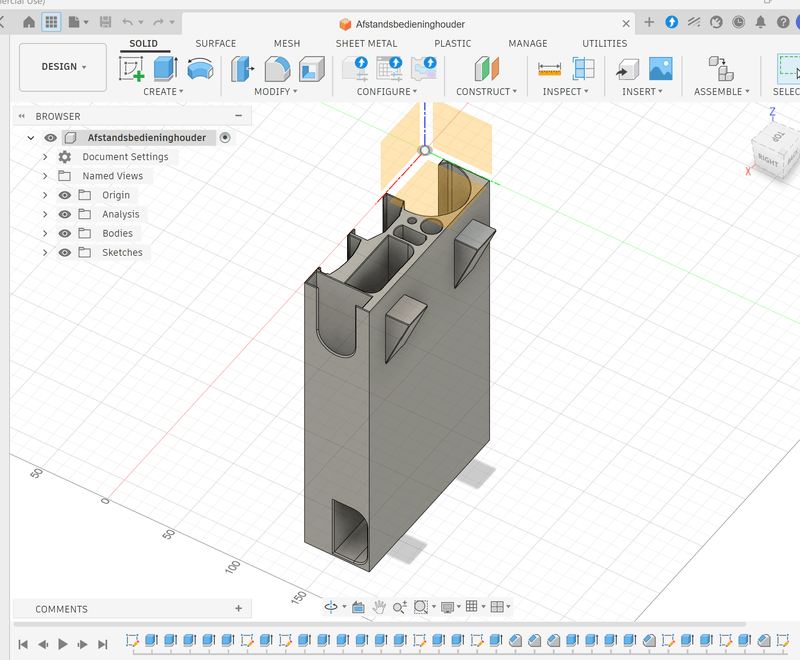Image resolution: width=800 pixels, height=660 pixels.
Task: Select the Interference inspect icon
Action: point(583,69)
